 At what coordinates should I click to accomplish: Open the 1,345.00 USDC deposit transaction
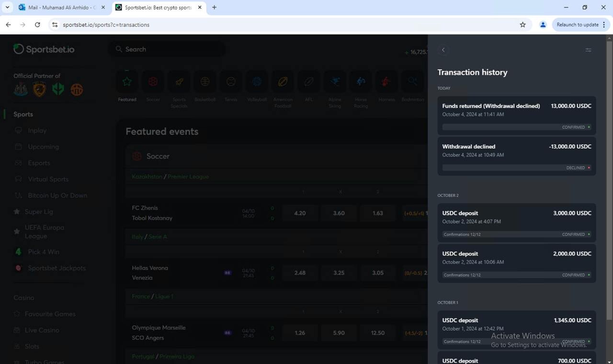pos(517,330)
